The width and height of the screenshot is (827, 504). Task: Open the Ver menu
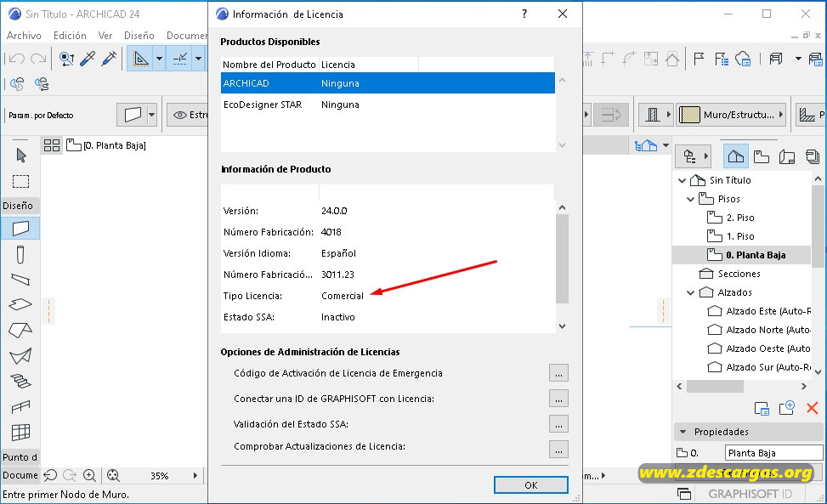(105, 36)
